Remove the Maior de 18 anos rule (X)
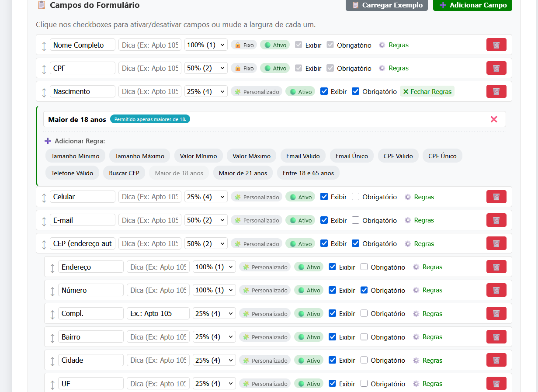The height and width of the screenshot is (392, 538). (x=494, y=119)
